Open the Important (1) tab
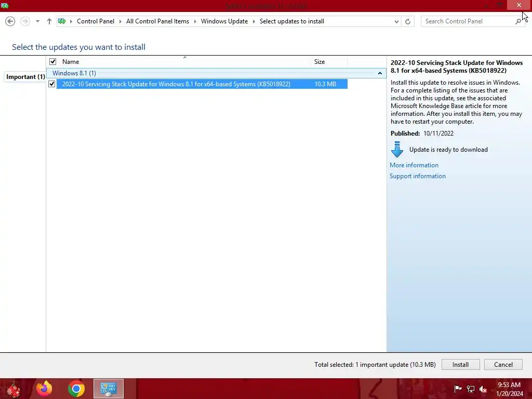 [x=25, y=77]
